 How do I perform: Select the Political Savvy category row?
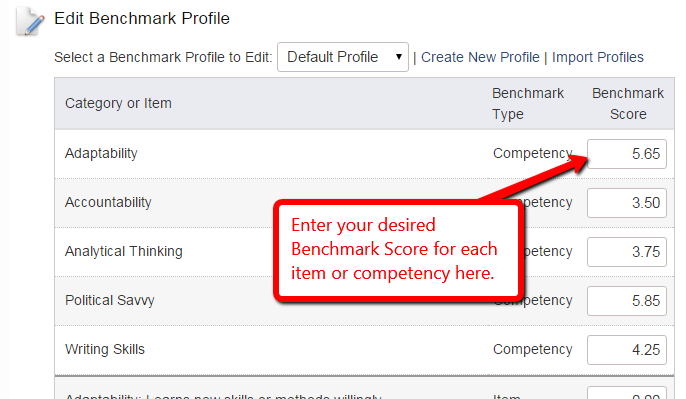point(364,301)
